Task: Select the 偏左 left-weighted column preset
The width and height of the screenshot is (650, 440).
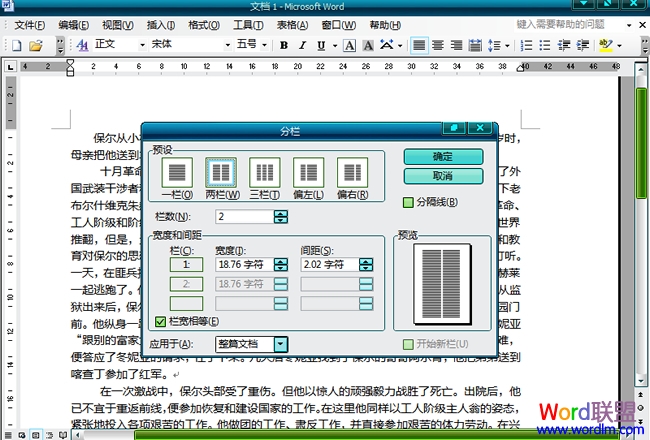Action: [x=308, y=173]
